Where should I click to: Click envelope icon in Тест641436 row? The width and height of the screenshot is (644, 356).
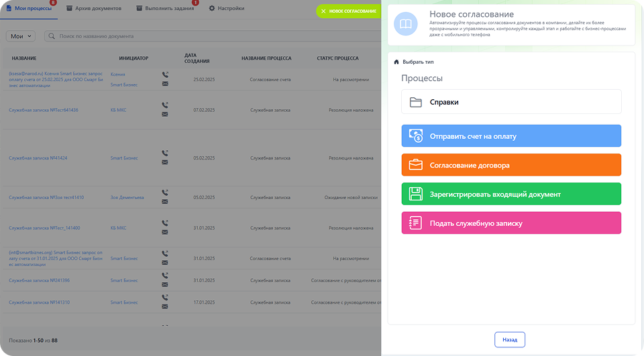165,114
